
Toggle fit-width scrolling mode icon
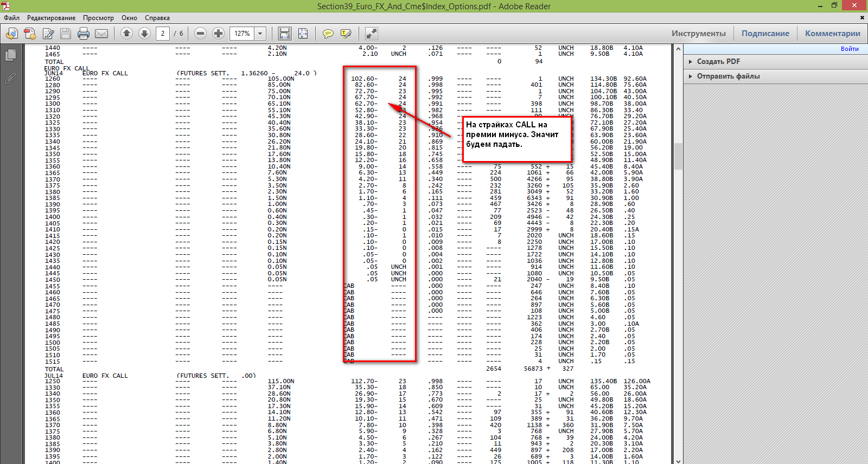click(284, 34)
